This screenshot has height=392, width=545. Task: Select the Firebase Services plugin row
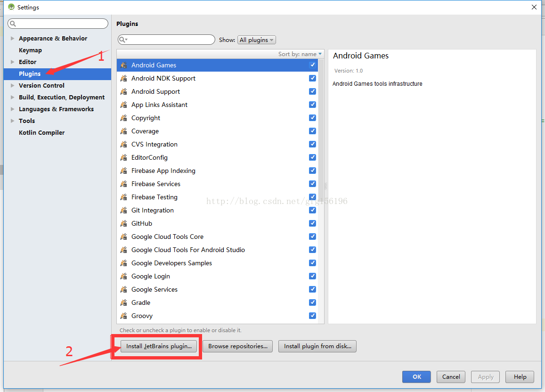(217, 184)
